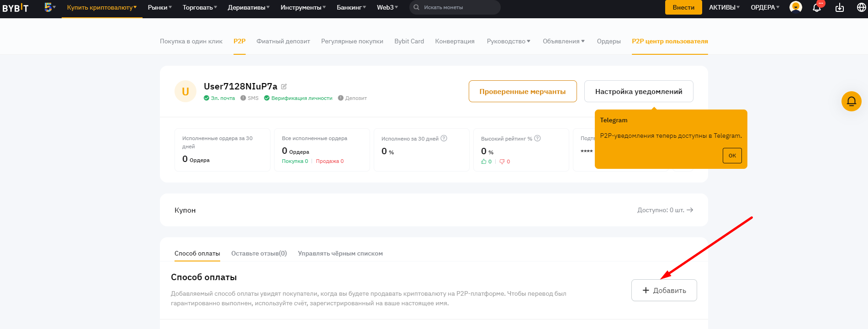The width and height of the screenshot is (868, 329).
Task: Open the Фиатный депозит tab
Action: tap(283, 41)
